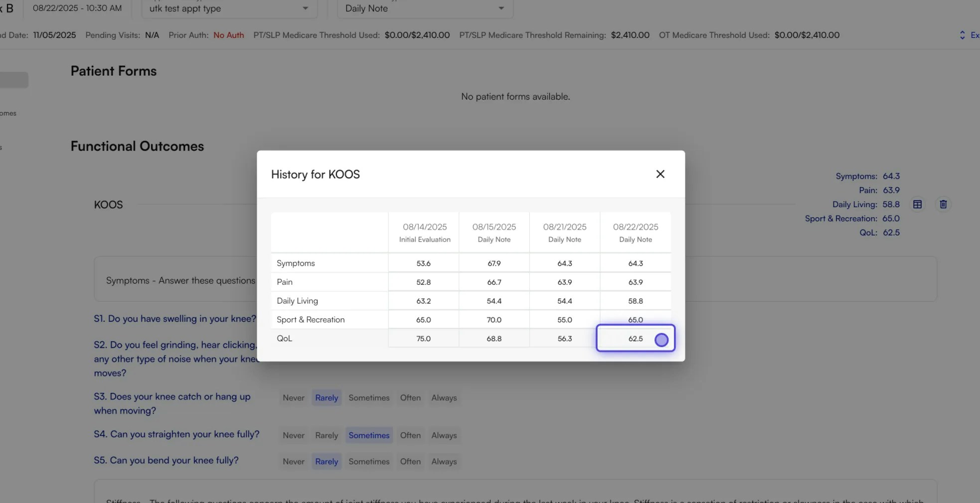Click the S5 bend knee question text
This screenshot has height=503, width=980.
166,460
